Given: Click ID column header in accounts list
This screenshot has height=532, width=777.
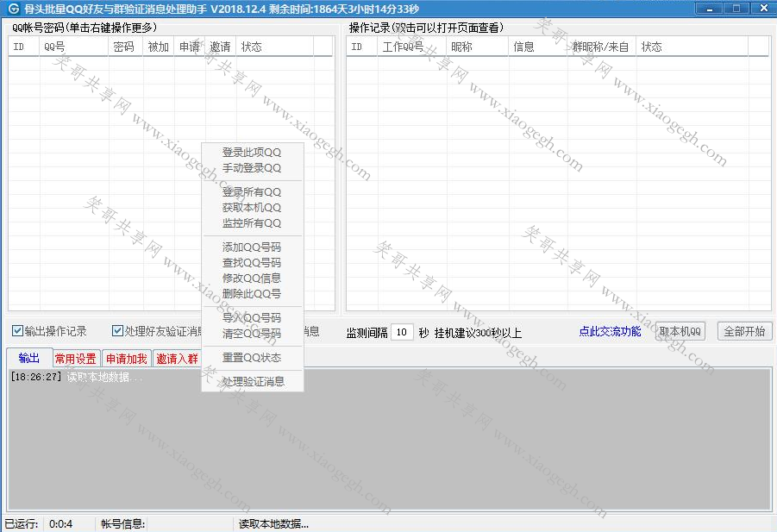Looking at the screenshot, I should click(x=24, y=47).
